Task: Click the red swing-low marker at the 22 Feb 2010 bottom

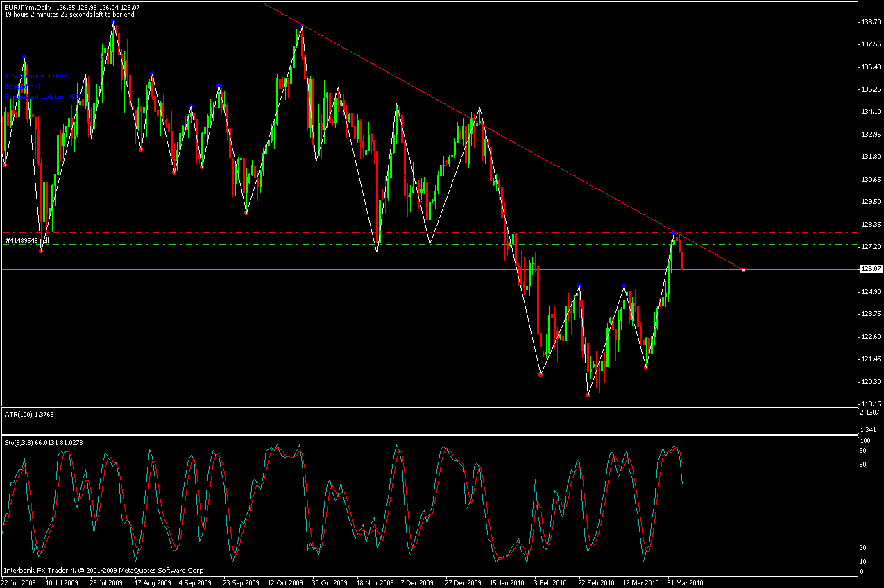Action: tap(588, 395)
